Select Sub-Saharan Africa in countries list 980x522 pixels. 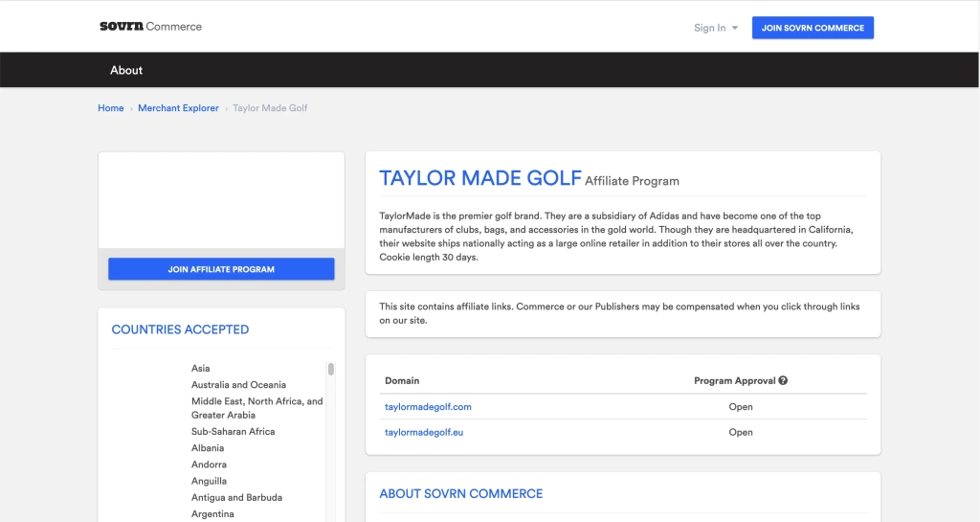234,431
